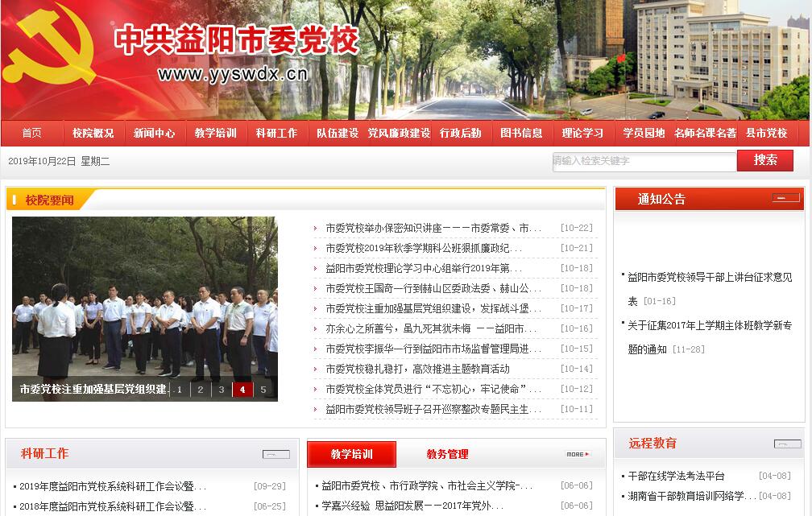This screenshot has width=812, height=516.
Task: Open 名师名课名著 navigation item
Action: 705,133
